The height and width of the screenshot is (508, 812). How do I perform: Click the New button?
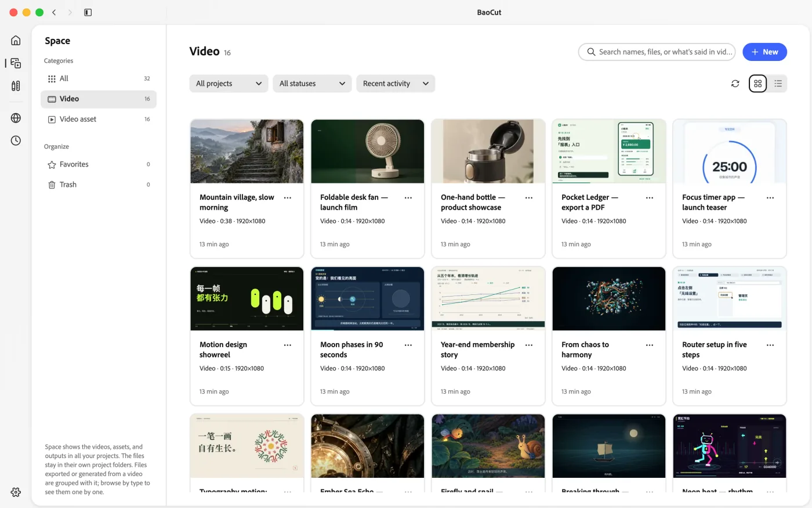[764, 52]
